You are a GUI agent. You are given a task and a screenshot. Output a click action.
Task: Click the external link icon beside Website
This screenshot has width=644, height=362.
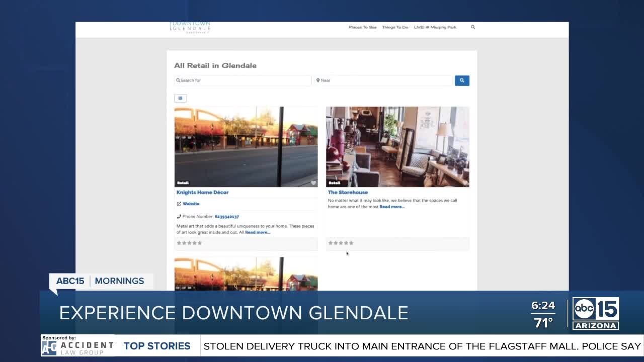179,204
